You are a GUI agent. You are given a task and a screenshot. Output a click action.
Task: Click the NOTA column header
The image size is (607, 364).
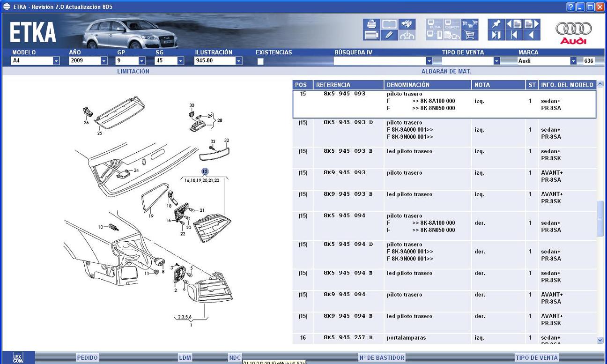point(499,85)
